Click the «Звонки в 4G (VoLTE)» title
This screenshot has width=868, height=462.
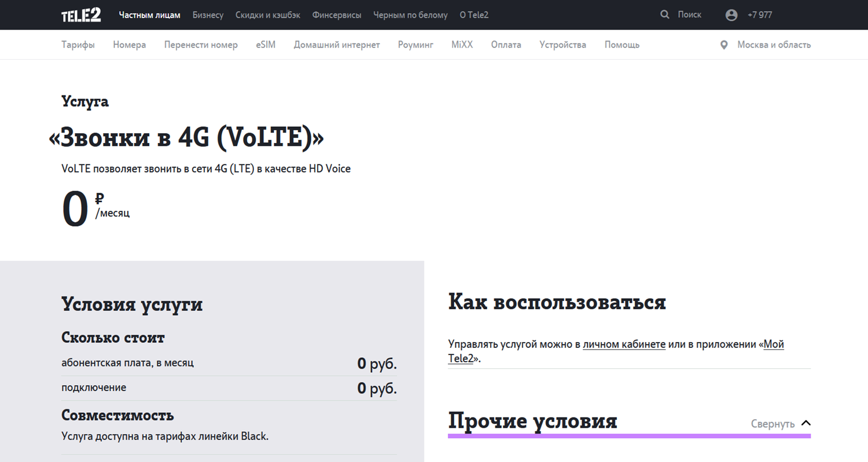pyautogui.click(x=186, y=138)
